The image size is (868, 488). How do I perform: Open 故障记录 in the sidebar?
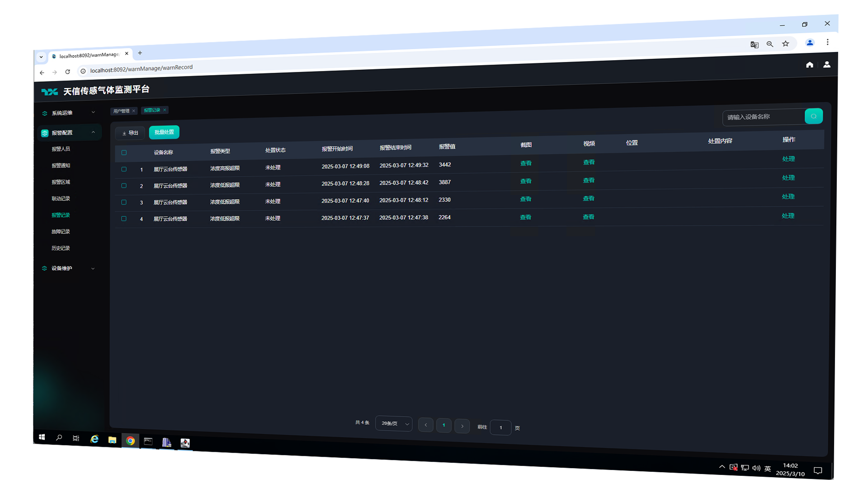coord(61,231)
